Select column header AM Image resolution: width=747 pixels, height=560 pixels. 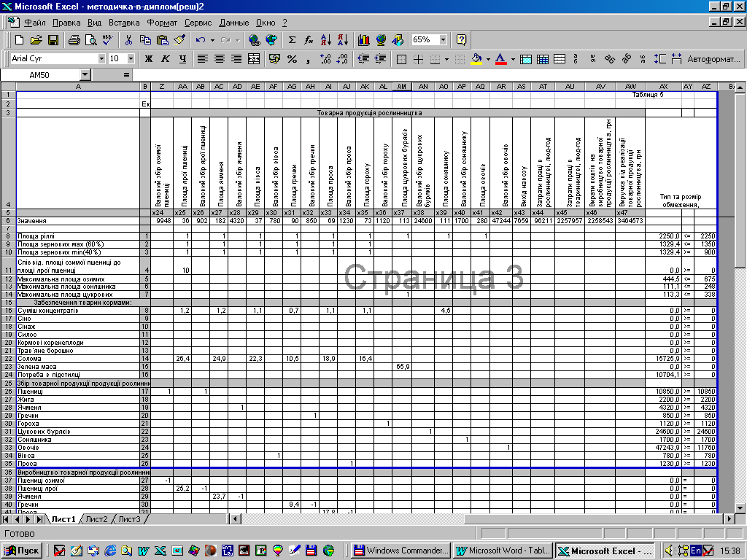402,86
